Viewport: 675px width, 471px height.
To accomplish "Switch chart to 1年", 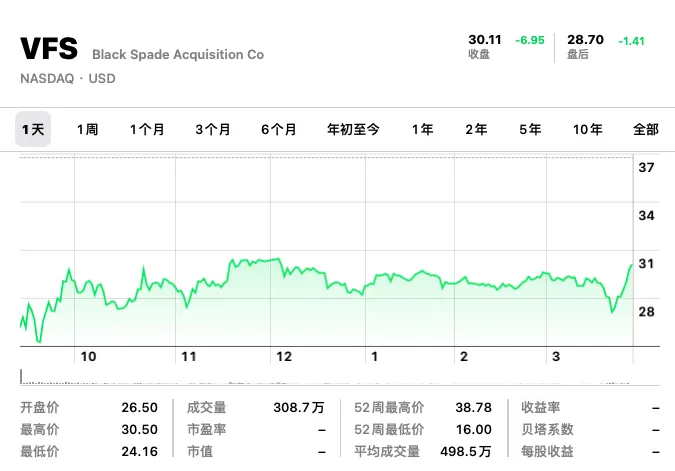I will pyautogui.click(x=422, y=129).
